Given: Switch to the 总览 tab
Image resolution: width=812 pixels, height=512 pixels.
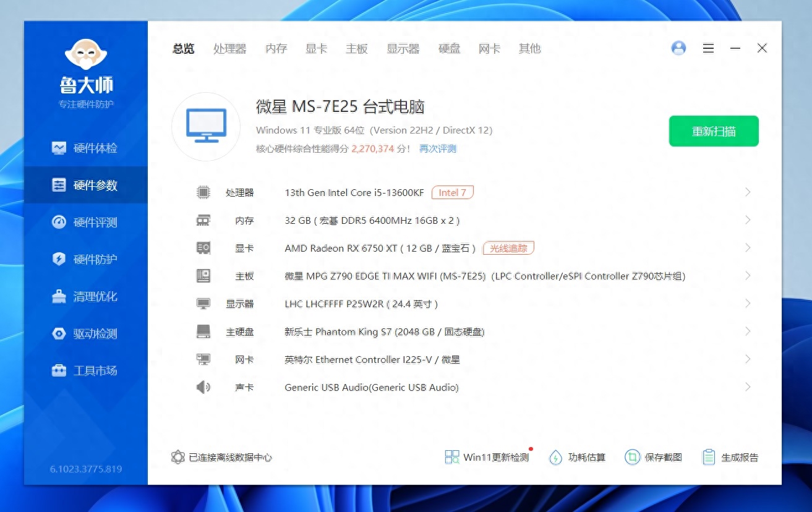Looking at the screenshot, I should tap(184, 49).
